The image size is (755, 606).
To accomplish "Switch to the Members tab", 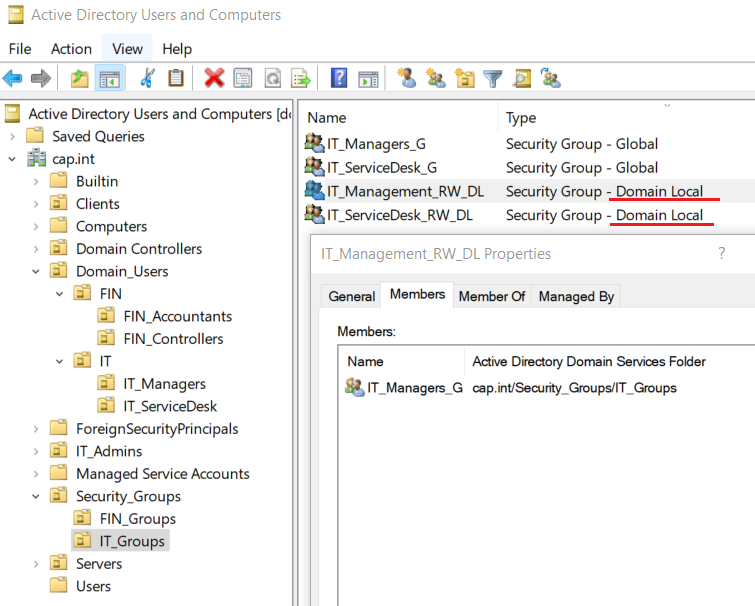I will (417, 294).
